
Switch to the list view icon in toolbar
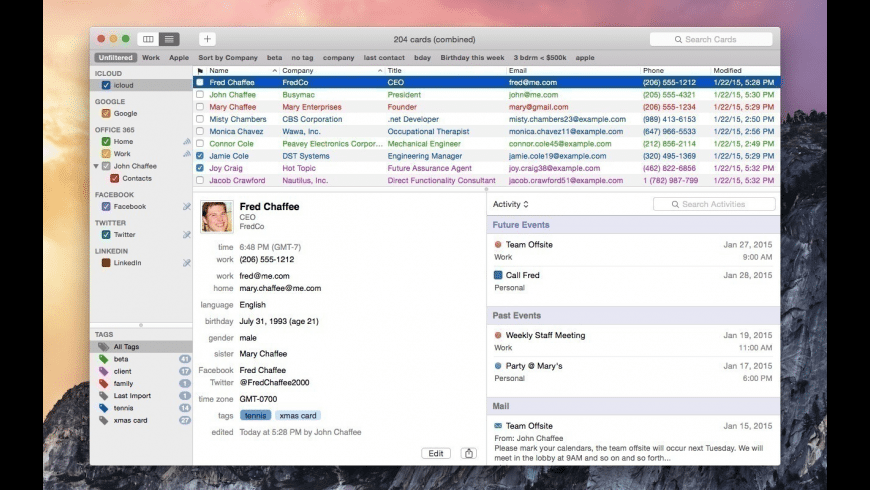coord(169,39)
